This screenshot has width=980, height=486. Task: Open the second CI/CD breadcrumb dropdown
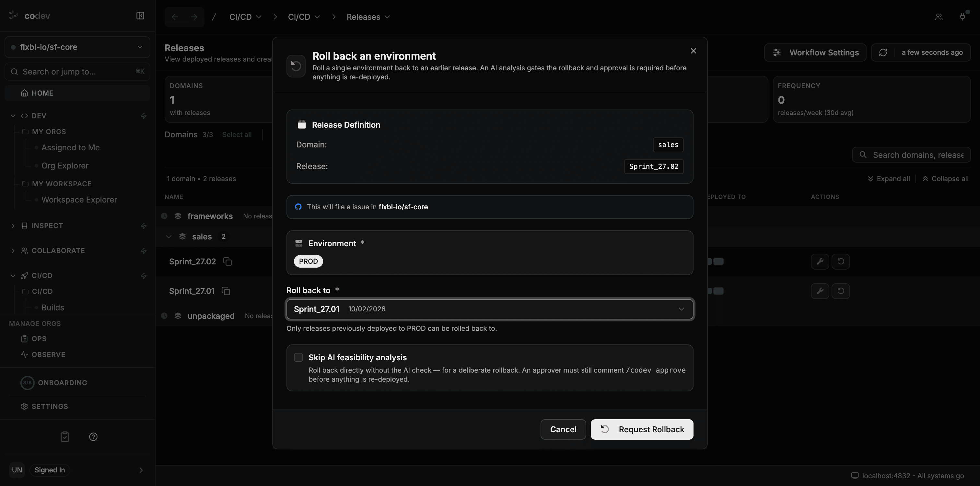pyautogui.click(x=304, y=17)
